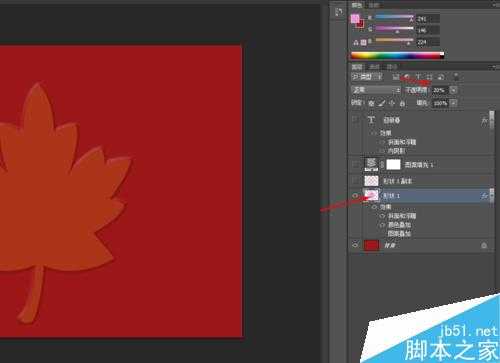
Task: Open the opacity slider dropdown arrow
Action: click(x=453, y=90)
